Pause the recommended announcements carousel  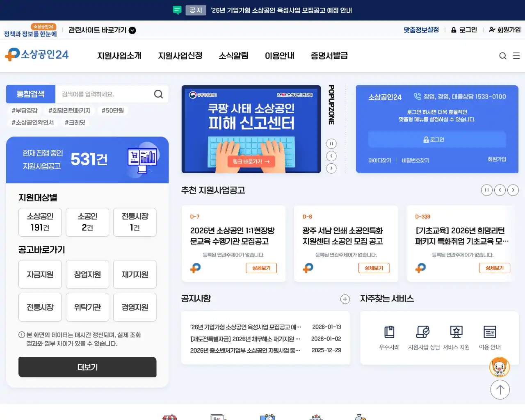487,190
